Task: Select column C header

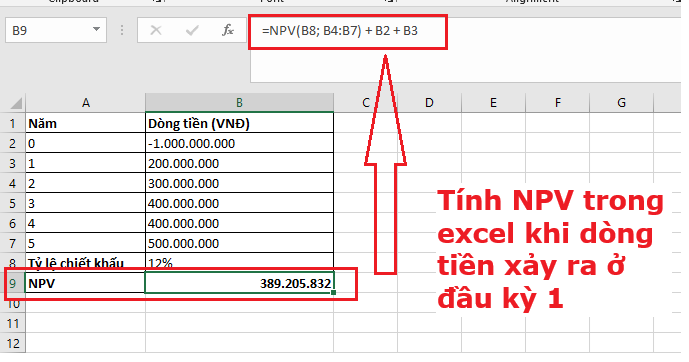Action: 366,103
